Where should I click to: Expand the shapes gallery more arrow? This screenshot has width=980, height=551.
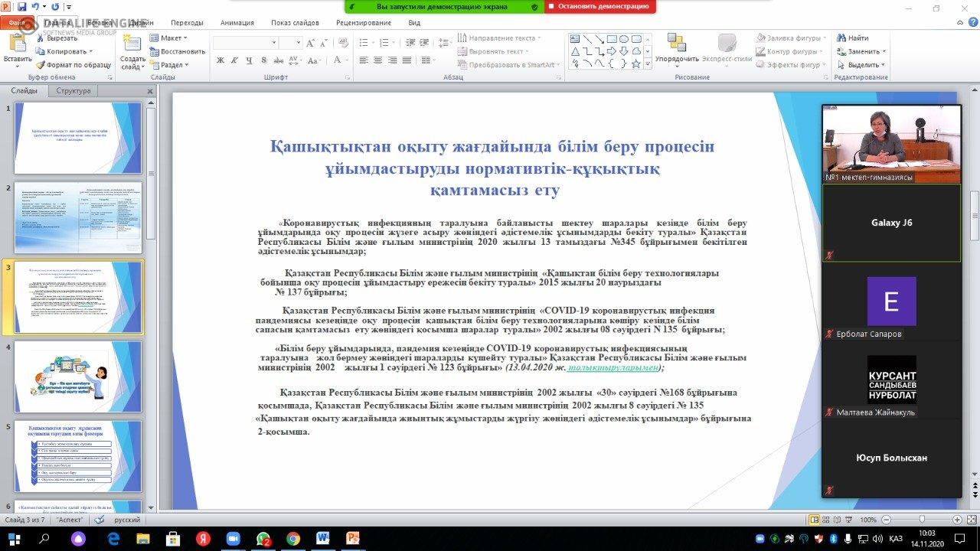648,65
